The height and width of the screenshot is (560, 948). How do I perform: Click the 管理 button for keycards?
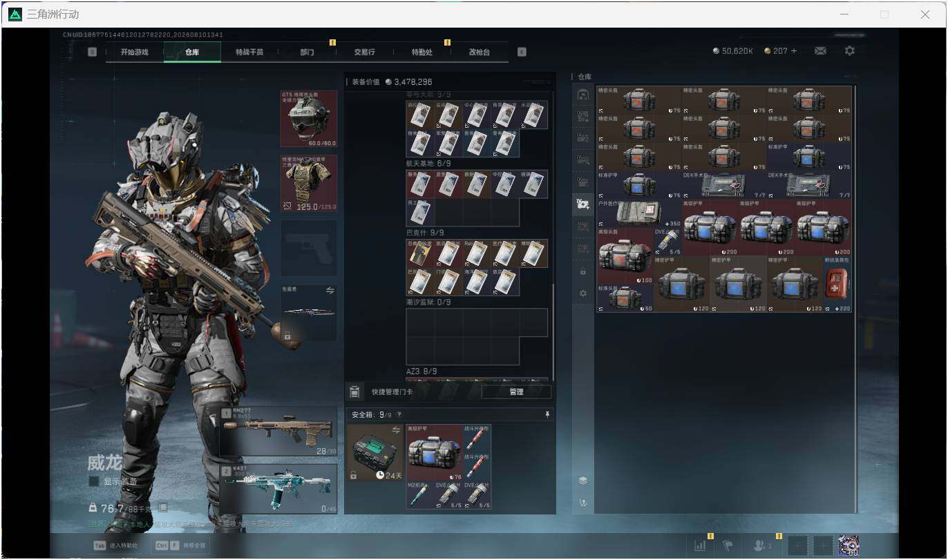point(516,392)
